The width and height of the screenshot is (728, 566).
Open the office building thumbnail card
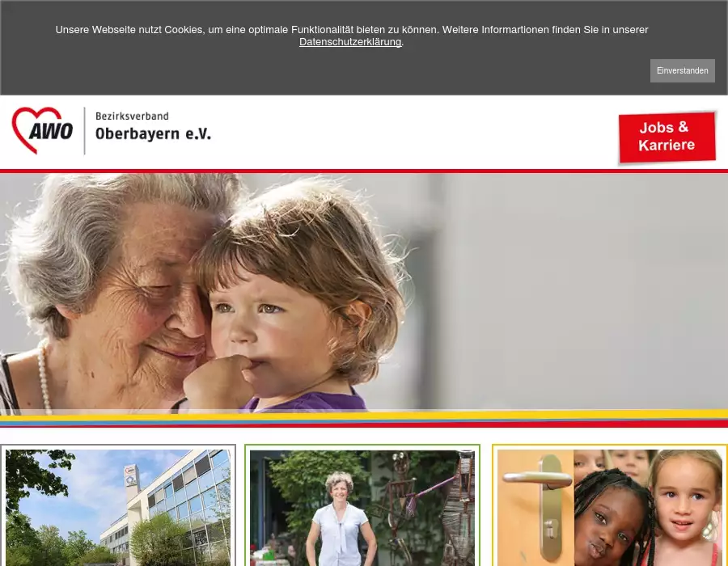tap(118, 505)
